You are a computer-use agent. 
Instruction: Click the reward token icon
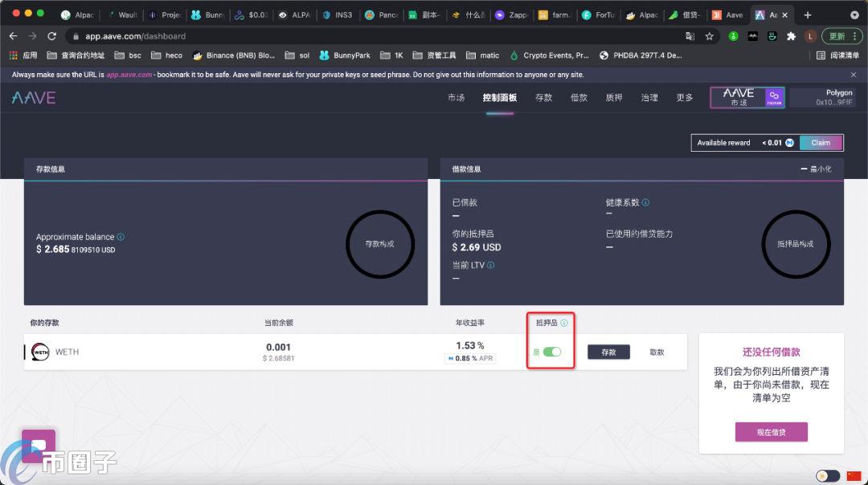(x=789, y=143)
